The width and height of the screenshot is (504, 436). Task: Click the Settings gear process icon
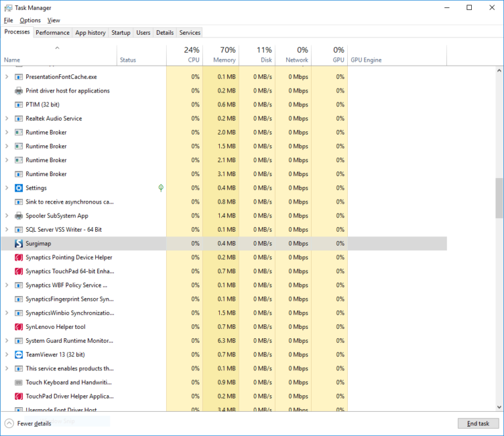tap(19, 188)
